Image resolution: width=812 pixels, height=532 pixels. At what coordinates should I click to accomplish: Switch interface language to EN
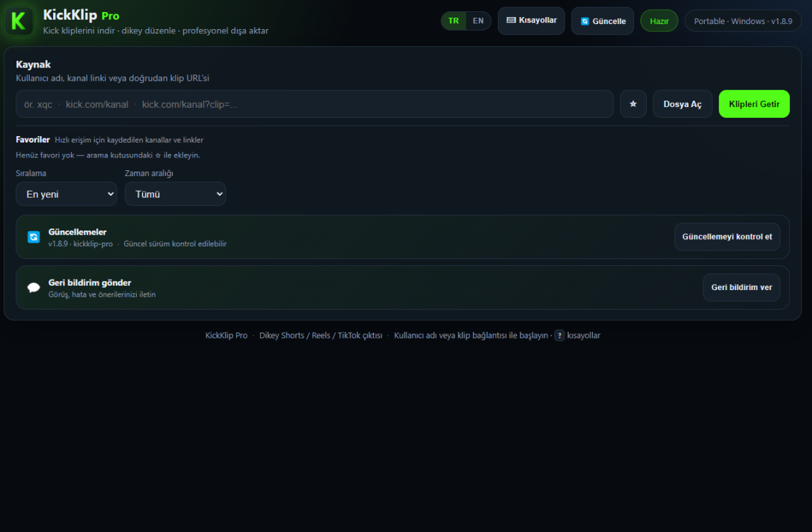click(x=478, y=21)
